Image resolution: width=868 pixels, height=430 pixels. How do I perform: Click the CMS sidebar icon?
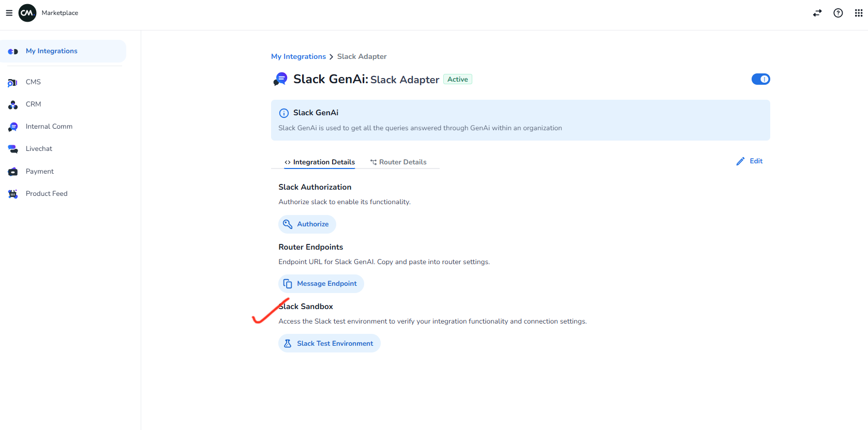click(13, 82)
